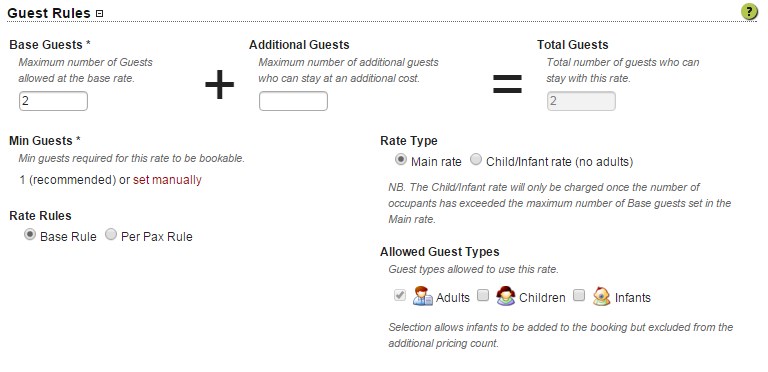Screen dimensions: 768x372
Task: Click the large plus sign graphic
Action: (219, 85)
